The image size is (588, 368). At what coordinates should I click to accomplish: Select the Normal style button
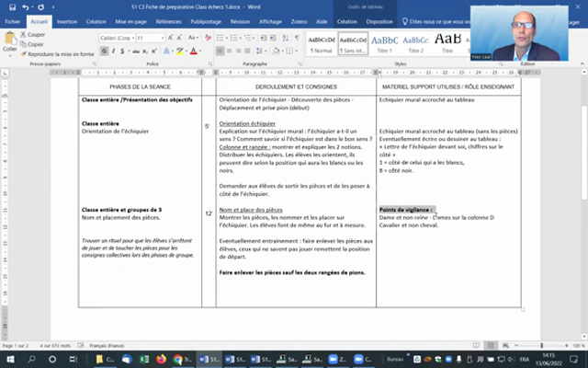tap(322, 42)
